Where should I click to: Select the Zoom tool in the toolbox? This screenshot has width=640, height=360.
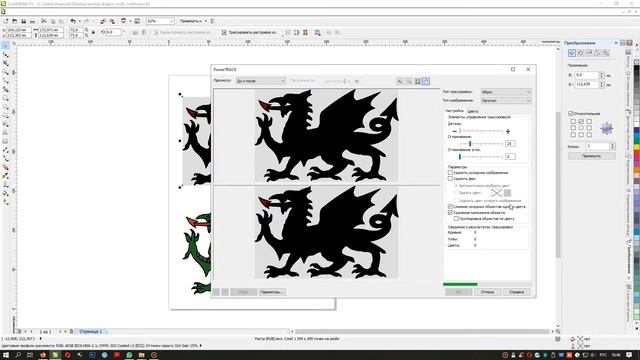coord(5,72)
